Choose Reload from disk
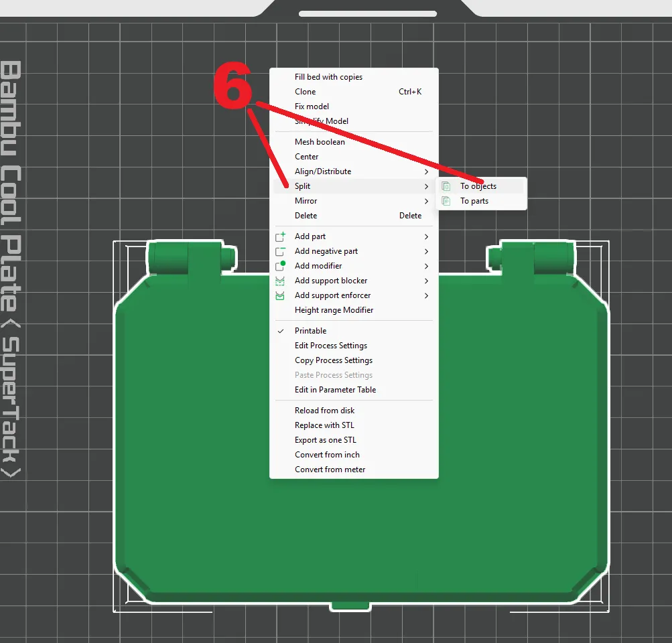 click(354, 411)
